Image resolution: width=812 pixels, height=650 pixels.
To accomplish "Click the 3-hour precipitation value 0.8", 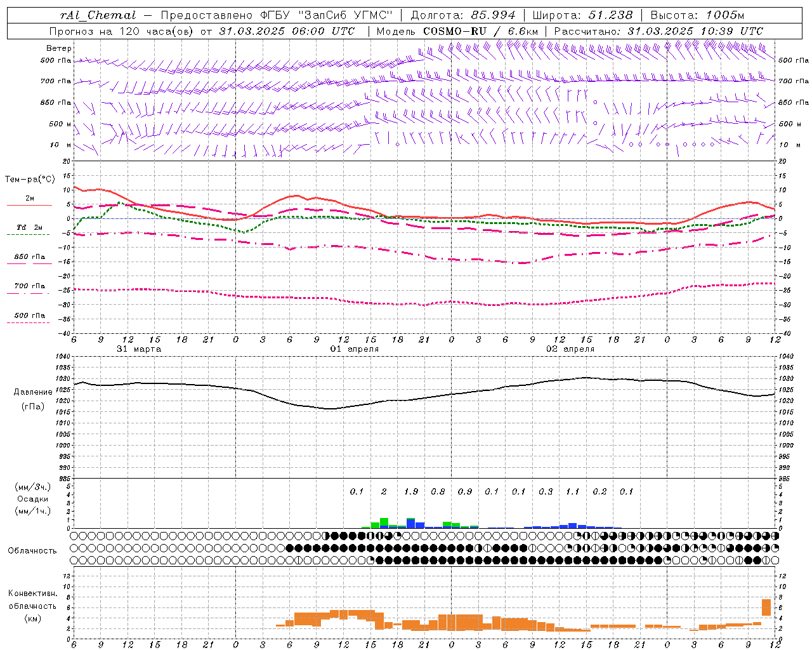I will coord(438,491).
